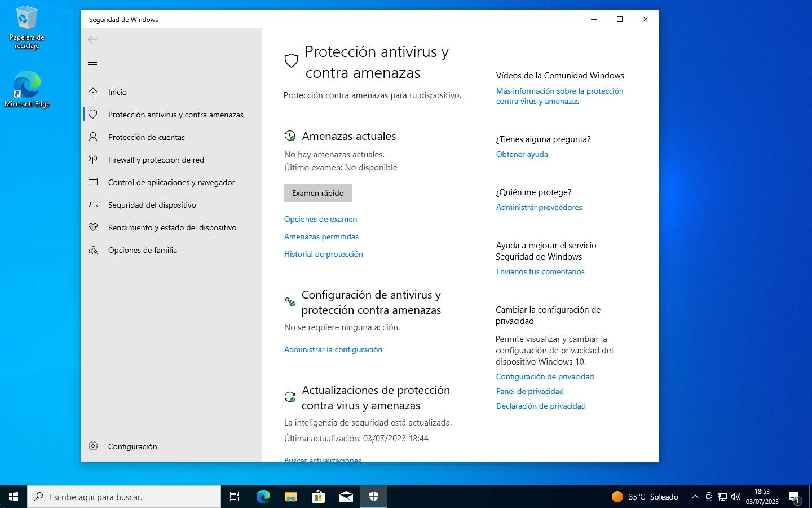Click the Configuración gear icon
The width and height of the screenshot is (812, 508).
[93, 446]
